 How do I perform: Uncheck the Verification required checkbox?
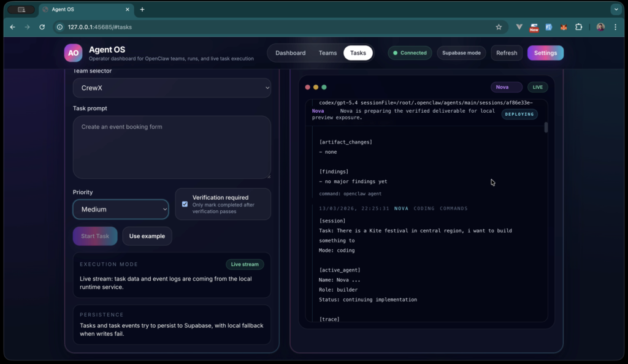coord(185,204)
